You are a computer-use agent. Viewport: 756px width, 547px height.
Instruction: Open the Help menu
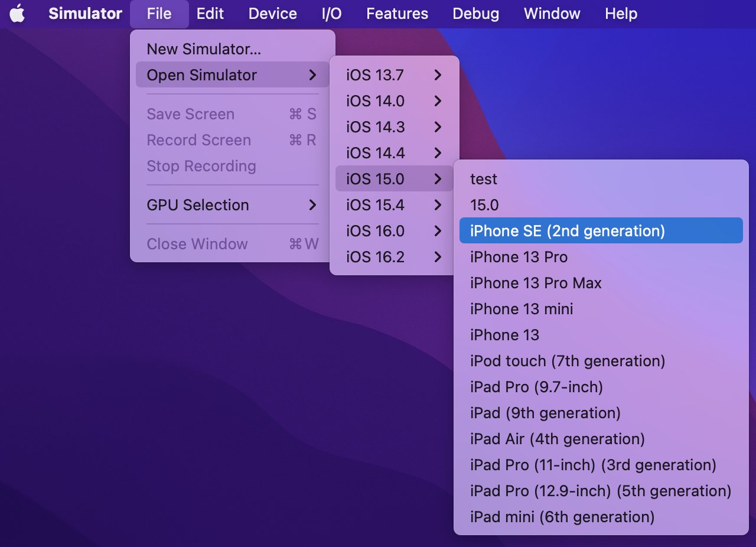click(621, 14)
